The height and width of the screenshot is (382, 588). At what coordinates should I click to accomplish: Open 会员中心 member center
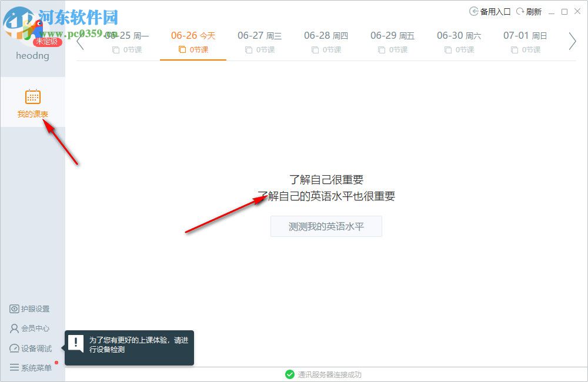pos(31,329)
